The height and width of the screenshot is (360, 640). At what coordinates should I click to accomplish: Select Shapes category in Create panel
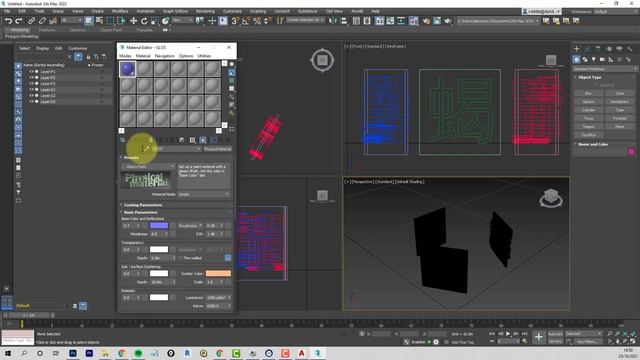click(585, 60)
